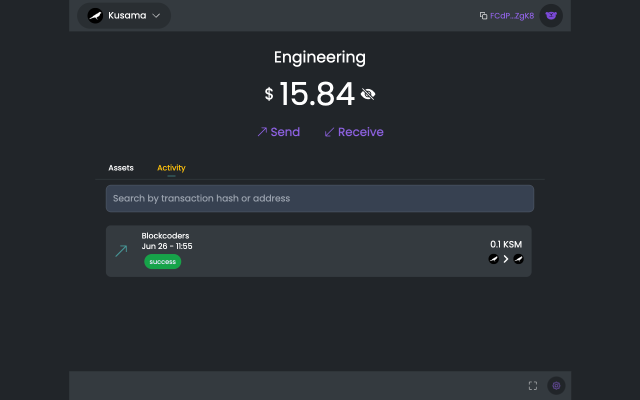Image resolution: width=640 pixels, height=400 pixels.
Task: Click the Send button
Action: (x=278, y=132)
